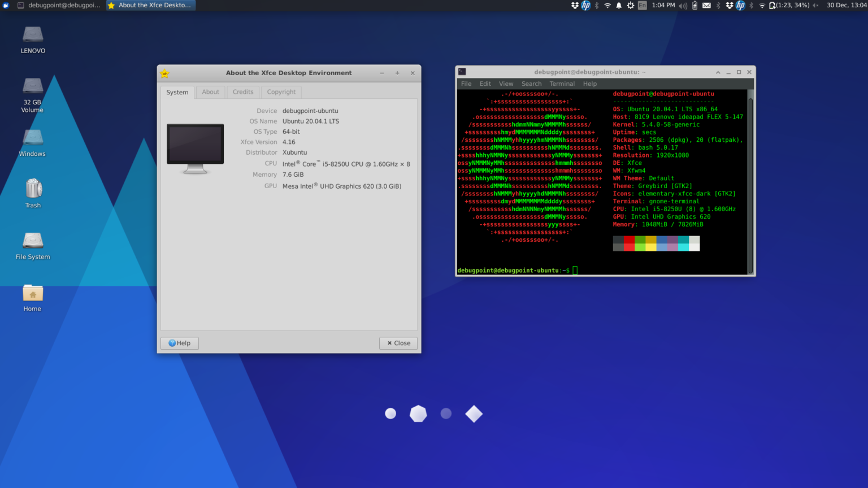Click the Memory: 1048MiB / 7826MiB line

[x=658, y=224]
